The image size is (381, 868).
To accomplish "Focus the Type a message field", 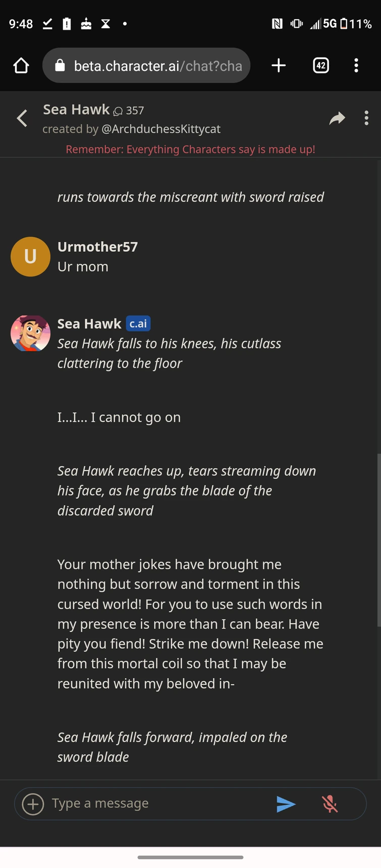I will (156, 803).
